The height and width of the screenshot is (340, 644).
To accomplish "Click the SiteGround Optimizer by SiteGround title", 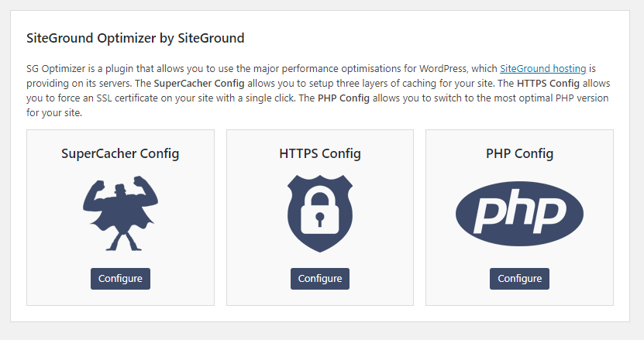I will 136,37.
